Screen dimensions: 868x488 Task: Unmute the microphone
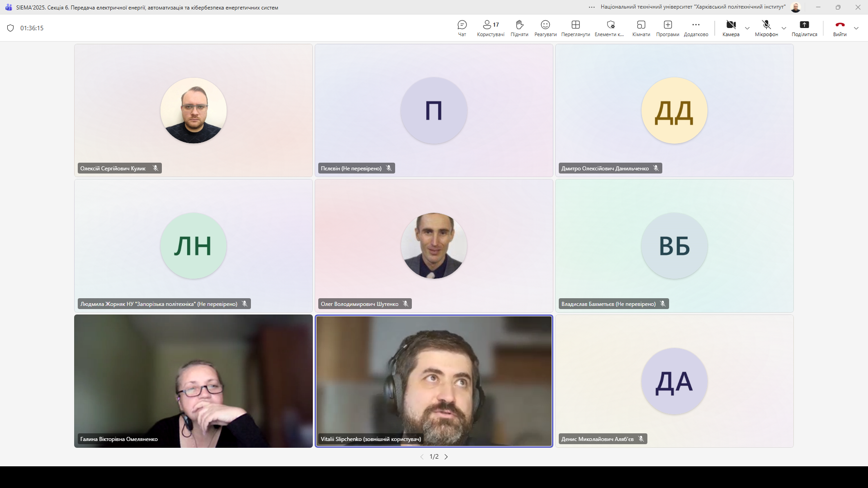tap(766, 28)
